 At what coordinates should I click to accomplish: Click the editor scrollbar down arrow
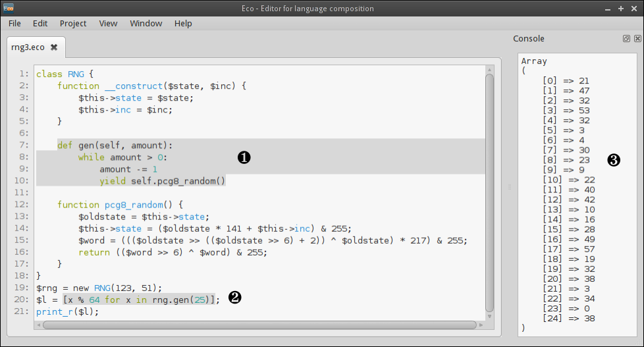pyautogui.click(x=489, y=316)
